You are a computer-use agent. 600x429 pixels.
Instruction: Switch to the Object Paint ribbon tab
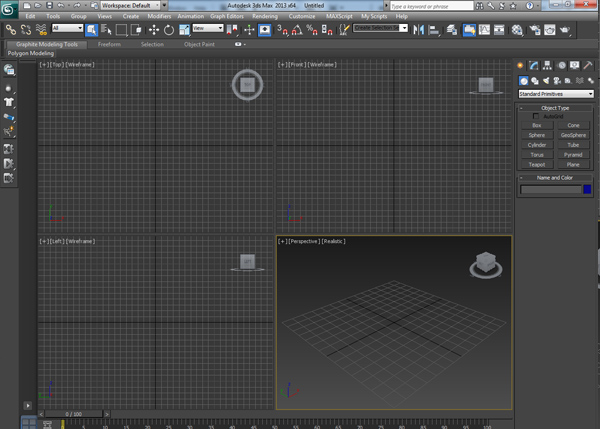pyautogui.click(x=199, y=44)
